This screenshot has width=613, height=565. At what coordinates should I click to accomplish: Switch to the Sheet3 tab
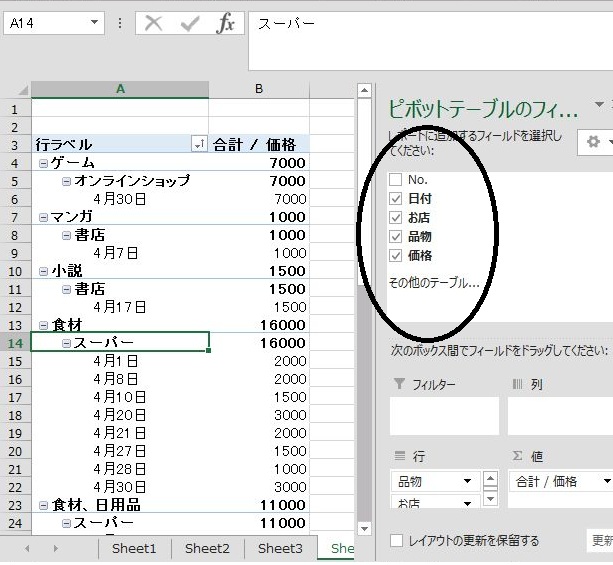[279, 548]
